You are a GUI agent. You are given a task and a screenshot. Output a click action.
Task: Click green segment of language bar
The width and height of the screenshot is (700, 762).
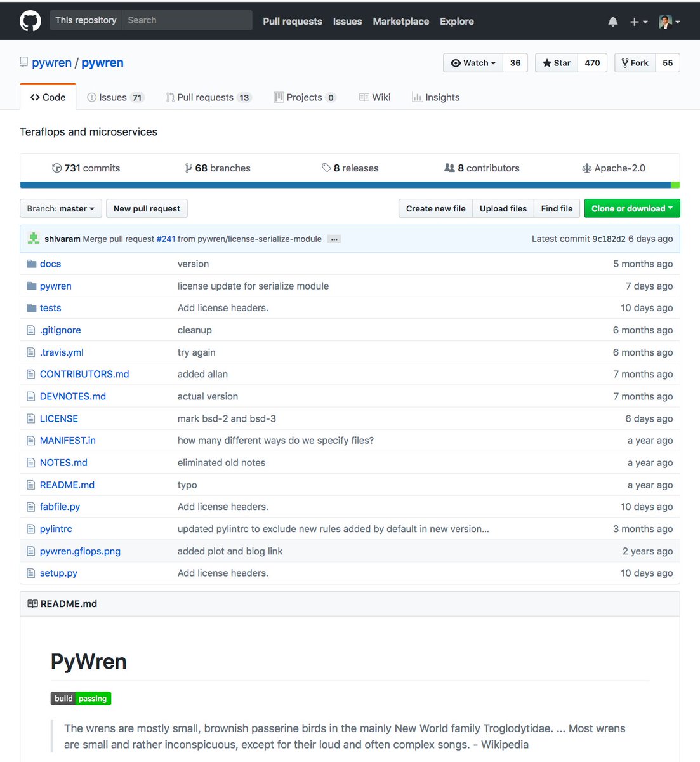675,185
